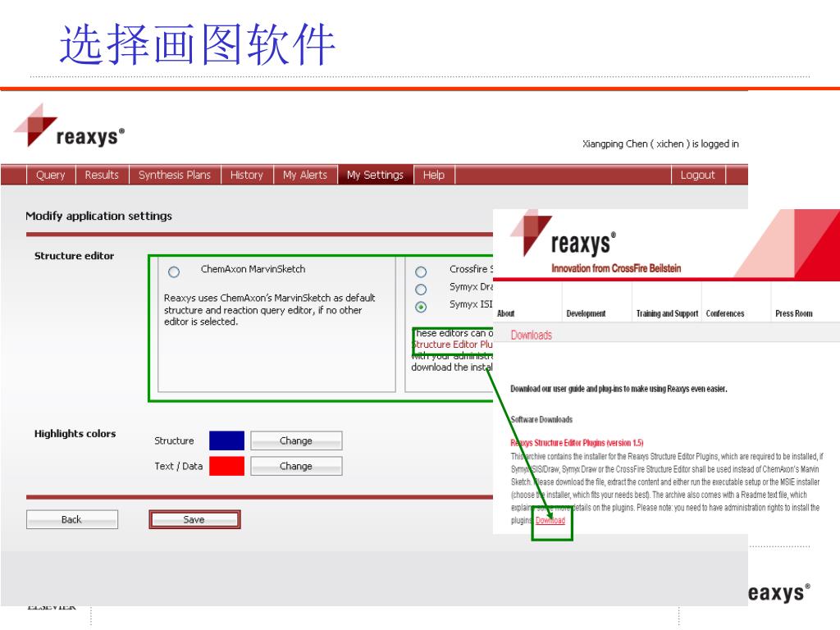Image resolution: width=840 pixels, height=630 pixels.
Task: Go to My Alerts tab
Action: [x=305, y=175]
